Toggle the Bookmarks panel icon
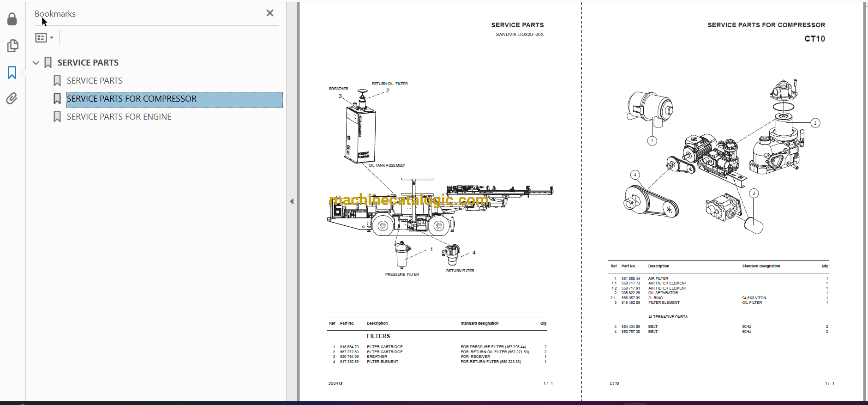 point(12,72)
